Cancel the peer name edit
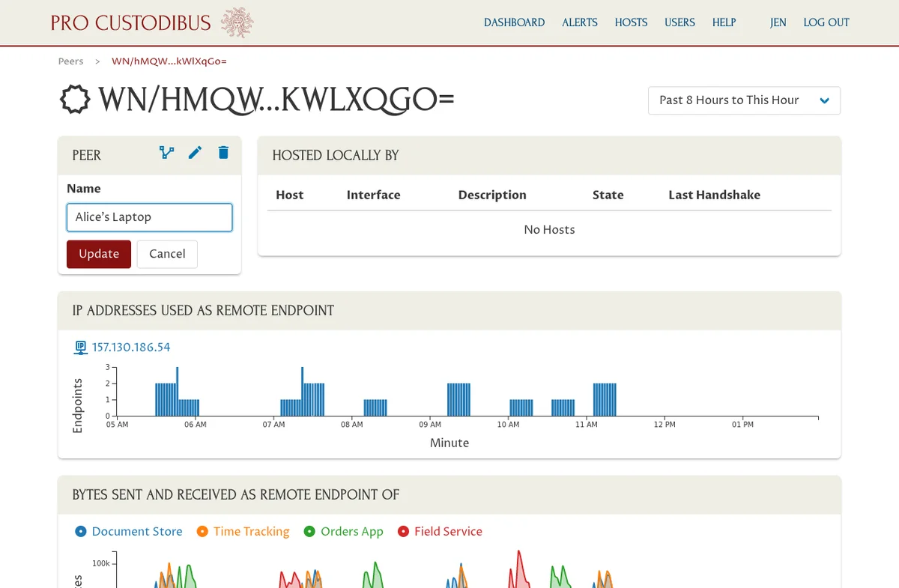Screen dimensions: 899x588 [x=167, y=254]
